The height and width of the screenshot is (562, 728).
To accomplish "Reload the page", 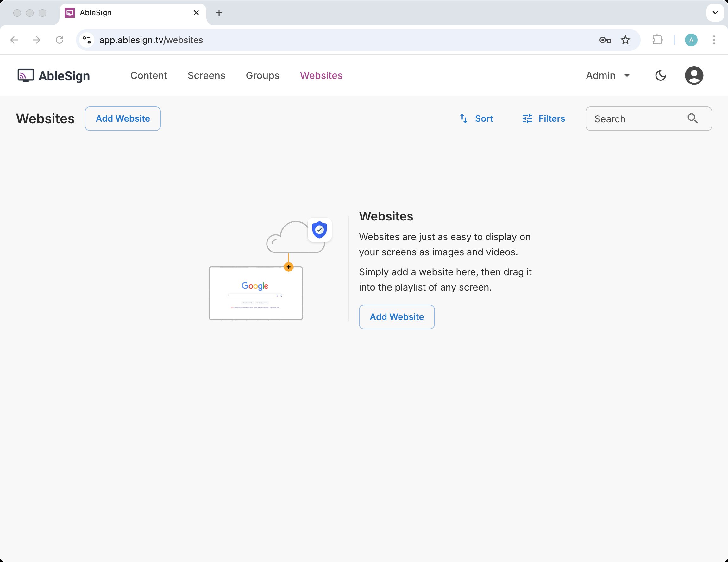I will point(59,40).
